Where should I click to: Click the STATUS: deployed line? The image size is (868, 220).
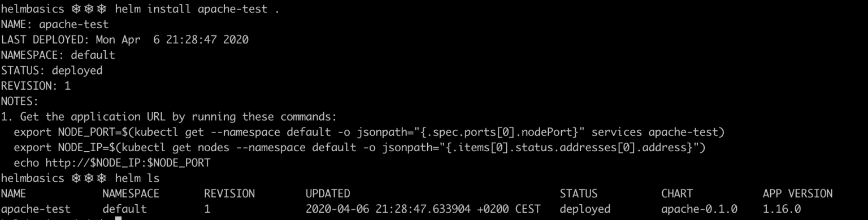[52, 71]
